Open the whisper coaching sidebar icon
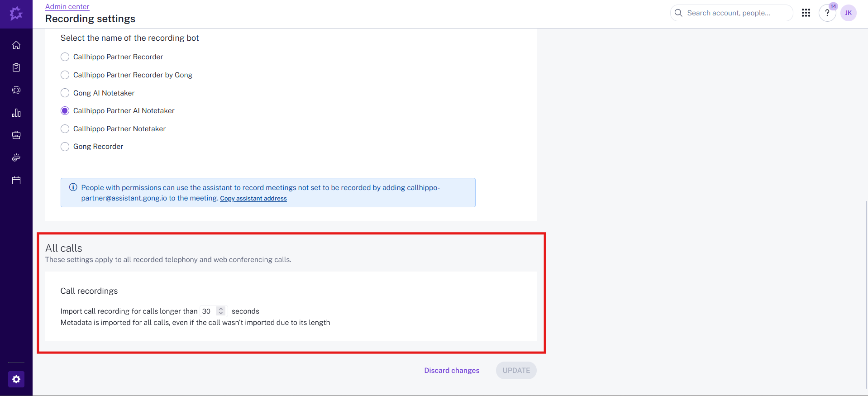 [x=16, y=157]
